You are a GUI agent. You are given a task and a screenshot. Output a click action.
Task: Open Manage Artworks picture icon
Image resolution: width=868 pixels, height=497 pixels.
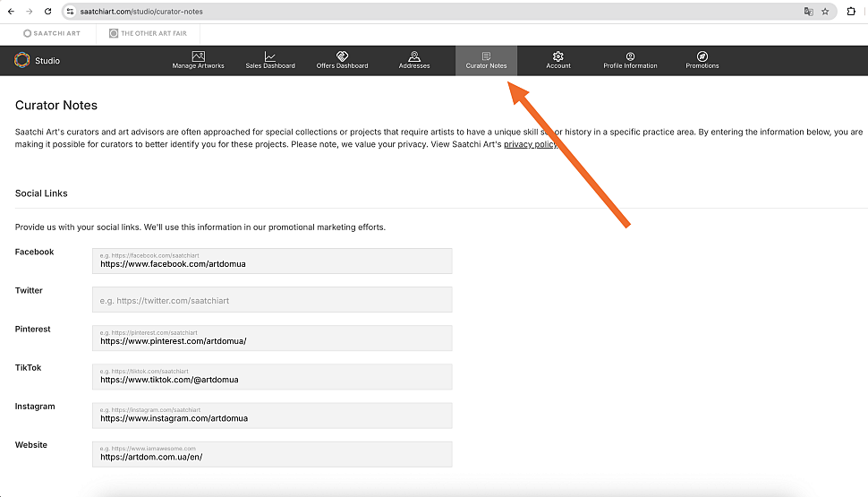[x=198, y=56]
